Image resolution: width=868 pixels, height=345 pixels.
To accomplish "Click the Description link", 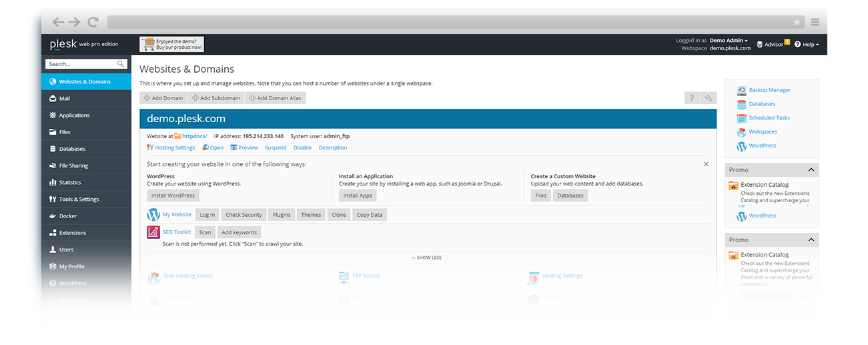I will pyautogui.click(x=333, y=147).
